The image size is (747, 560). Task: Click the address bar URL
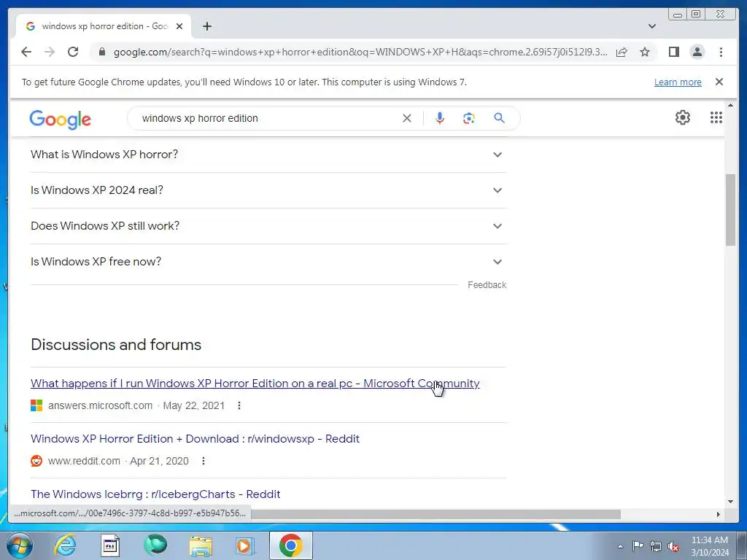360,52
